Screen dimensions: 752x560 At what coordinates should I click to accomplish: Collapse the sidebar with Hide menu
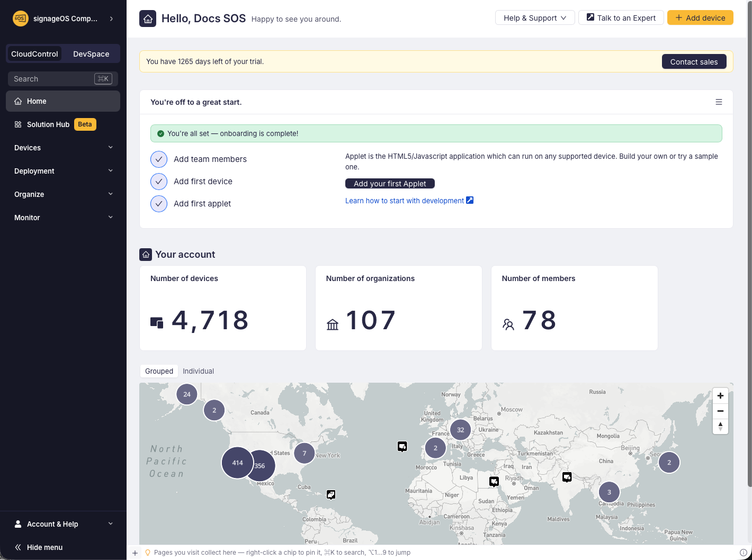click(x=63, y=547)
